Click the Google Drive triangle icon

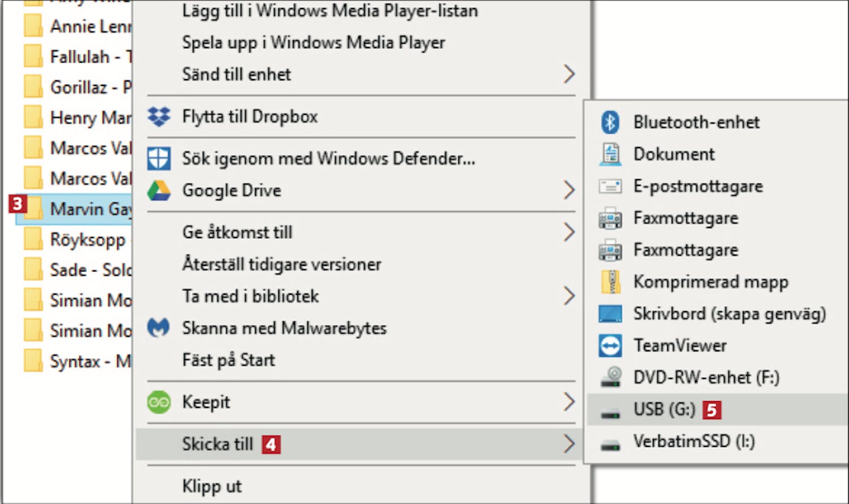(x=159, y=191)
